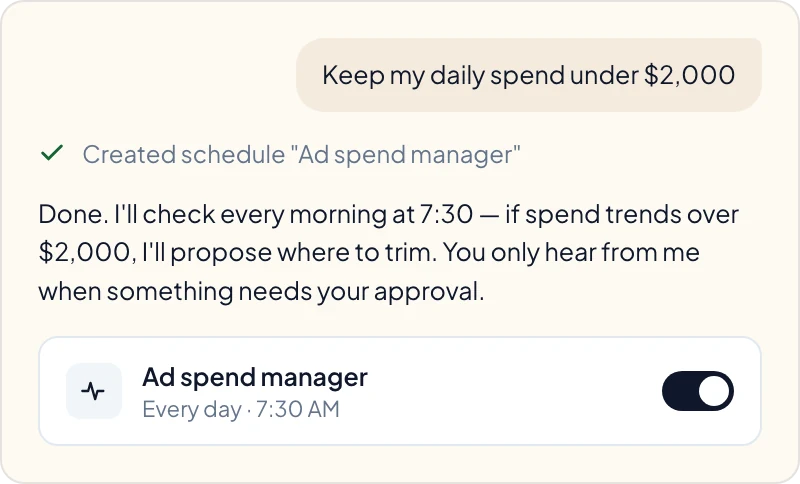This screenshot has height=484, width=800.
Task: Click the activity pulse icon in schedule card
Action: pyautogui.click(x=93, y=391)
